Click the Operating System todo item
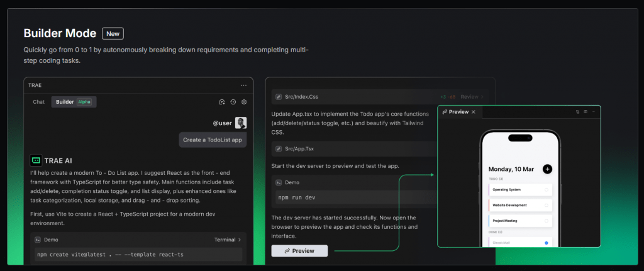644x271 pixels. pyautogui.click(x=520, y=190)
